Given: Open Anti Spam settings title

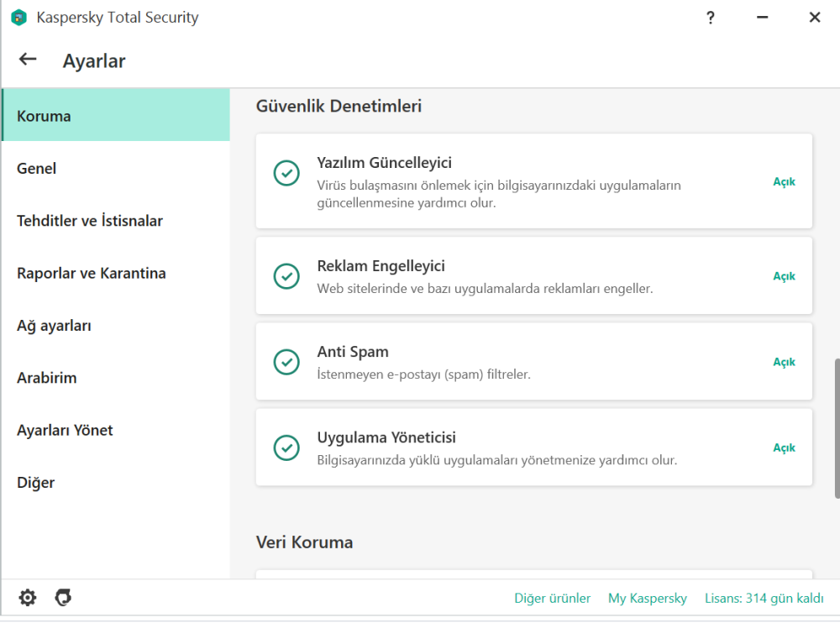Looking at the screenshot, I should (x=353, y=352).
